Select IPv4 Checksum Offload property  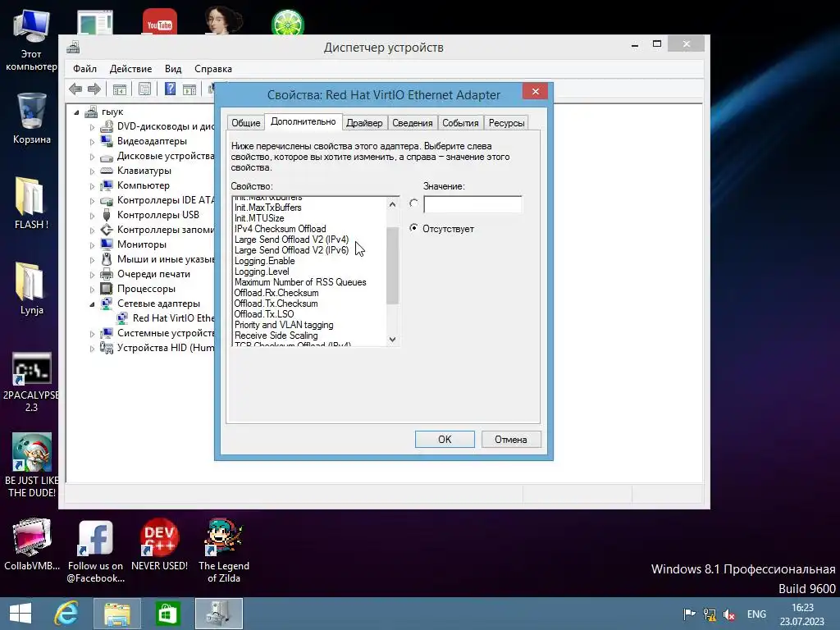click(x=281, y=229)
